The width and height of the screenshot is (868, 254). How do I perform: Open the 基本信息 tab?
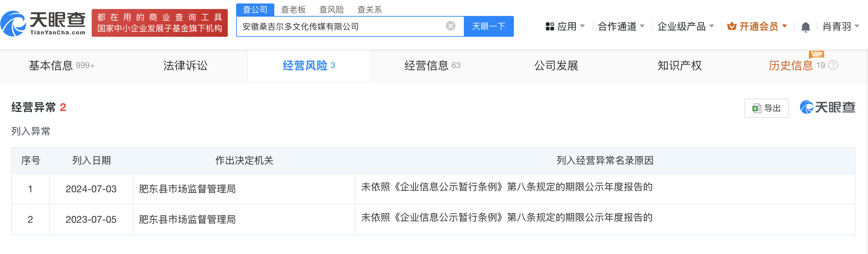pyautogui.click(x=62, y=66)
